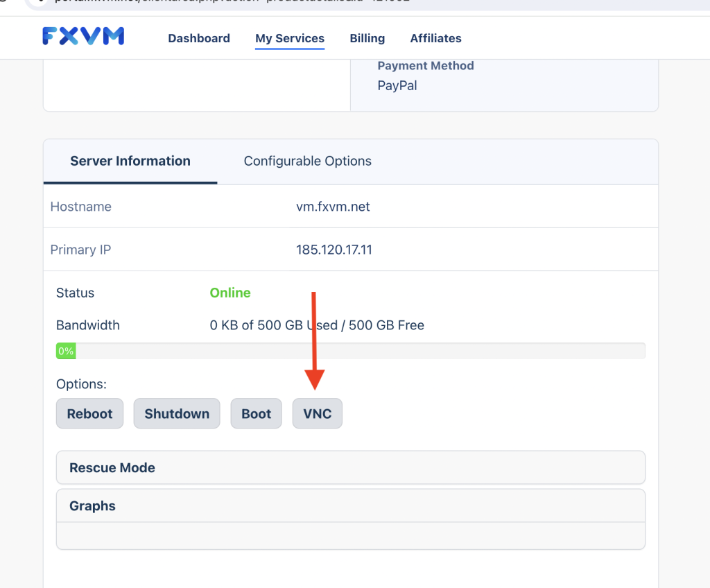
Task: Expand the Rescue Mode panel
Action: pyautogui.click(x=350, y=467)
